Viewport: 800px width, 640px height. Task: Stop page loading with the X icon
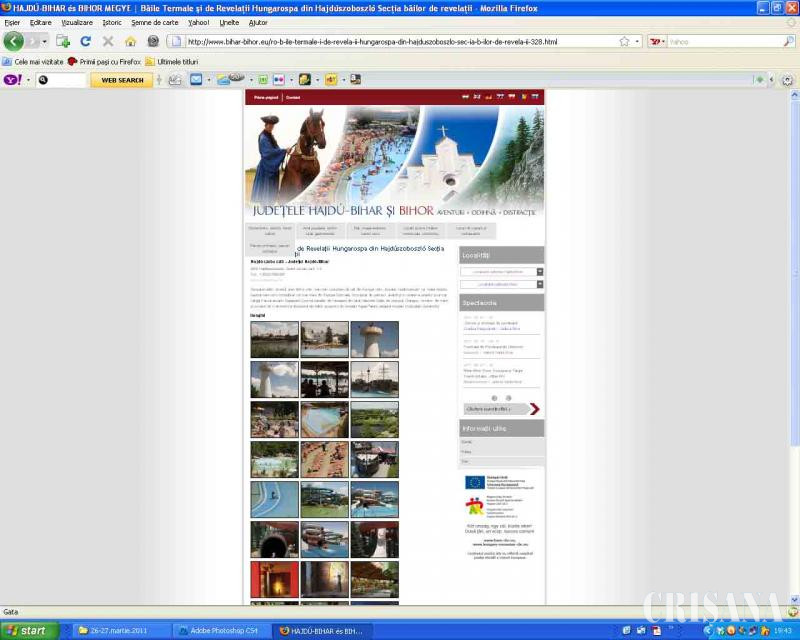tap(108, 41)
